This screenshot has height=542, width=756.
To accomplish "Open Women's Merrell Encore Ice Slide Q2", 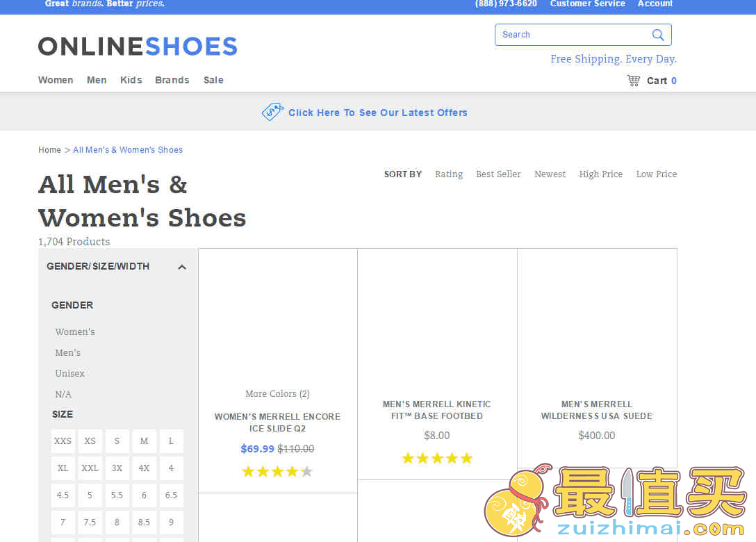I will click(x=278, y=422).
